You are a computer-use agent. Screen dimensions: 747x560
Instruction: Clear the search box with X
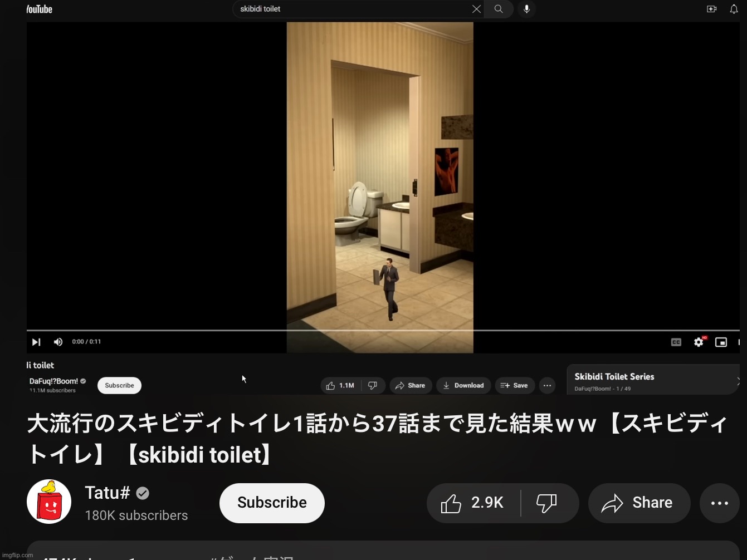point(476,9)
